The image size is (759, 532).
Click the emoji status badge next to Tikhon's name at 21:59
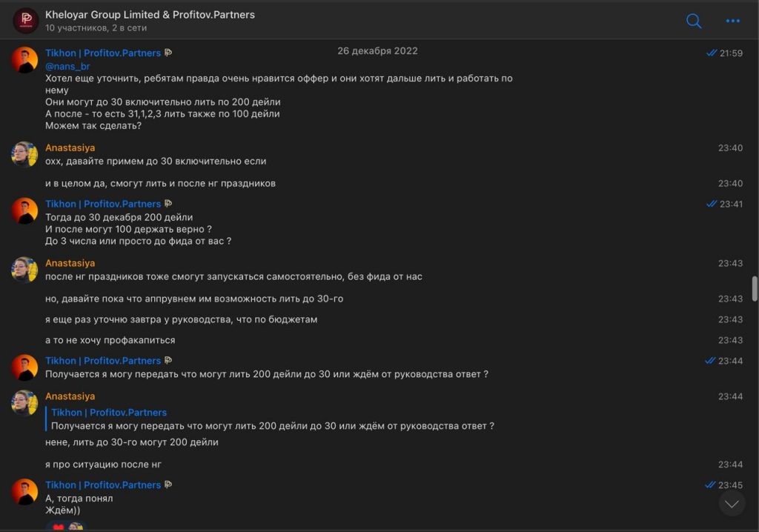[168, 53]
